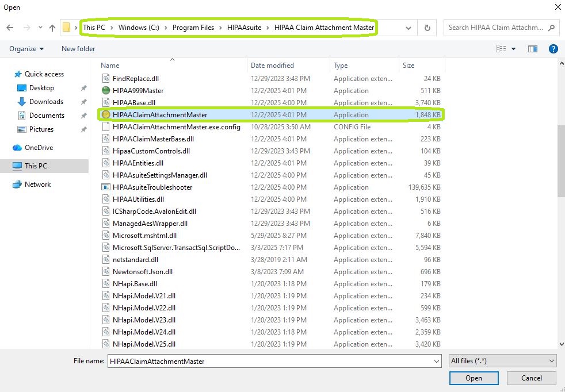The width and height of the screenshot is (565, 392).
Task: Open Desktop in navigation pane
Action: (41, 88)
